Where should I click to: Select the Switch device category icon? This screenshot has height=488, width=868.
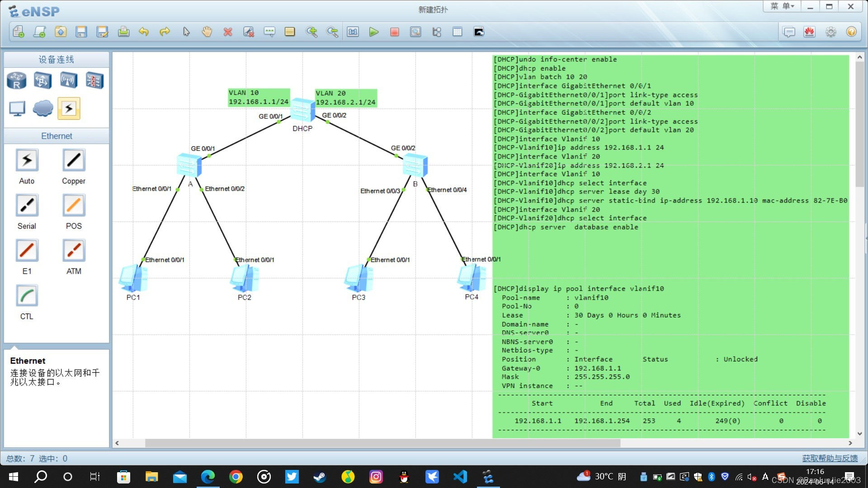[x=42, y=81]
